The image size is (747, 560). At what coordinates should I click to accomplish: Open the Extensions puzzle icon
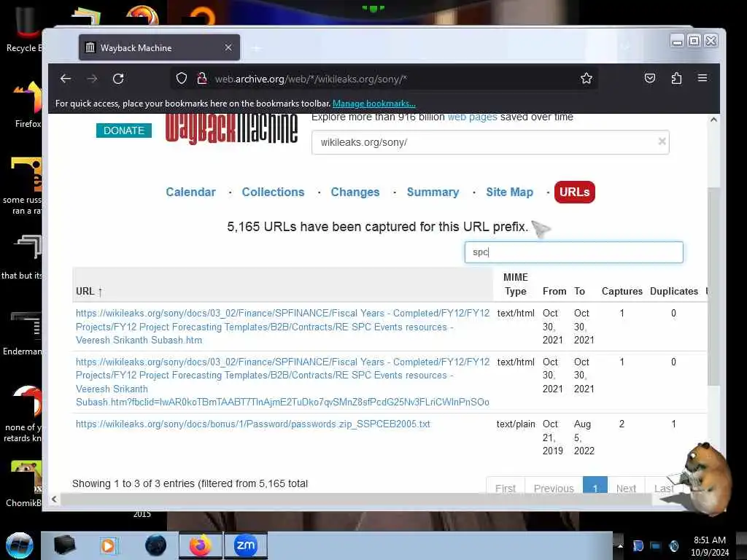[676, 78]
